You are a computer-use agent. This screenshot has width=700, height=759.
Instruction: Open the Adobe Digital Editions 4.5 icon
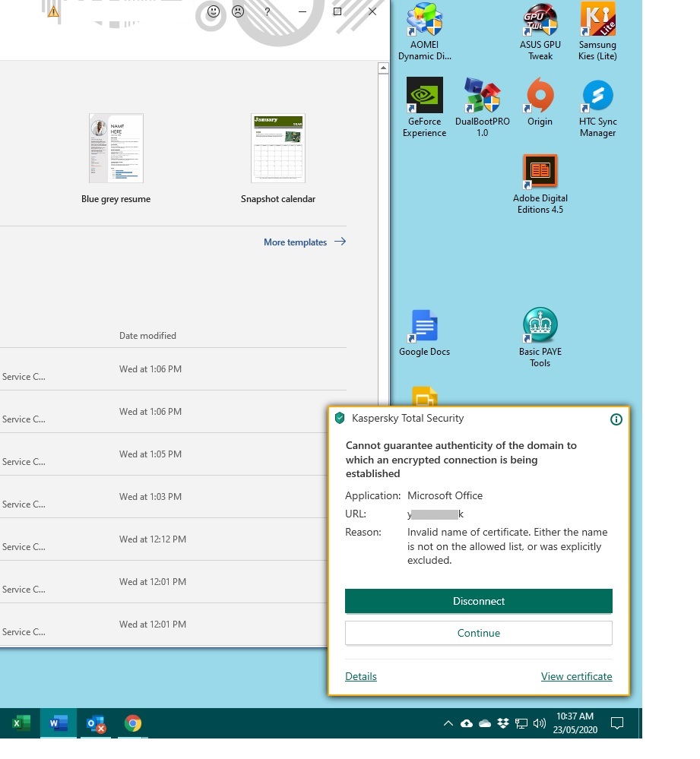tap(540, 184)
